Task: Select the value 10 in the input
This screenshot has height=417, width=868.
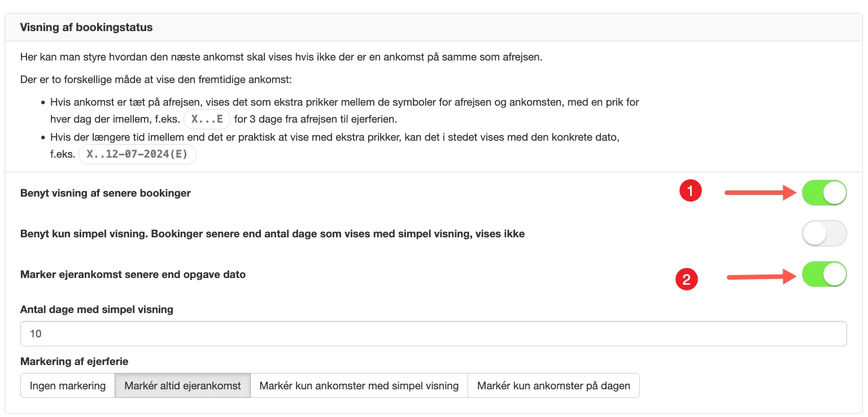Action: (x=36, y=333)
